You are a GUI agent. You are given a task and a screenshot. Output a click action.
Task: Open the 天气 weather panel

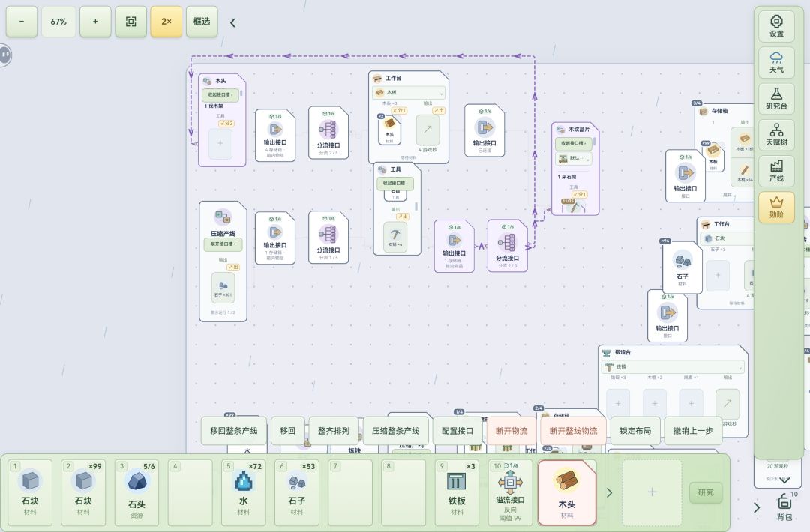[x=776, y=62]
